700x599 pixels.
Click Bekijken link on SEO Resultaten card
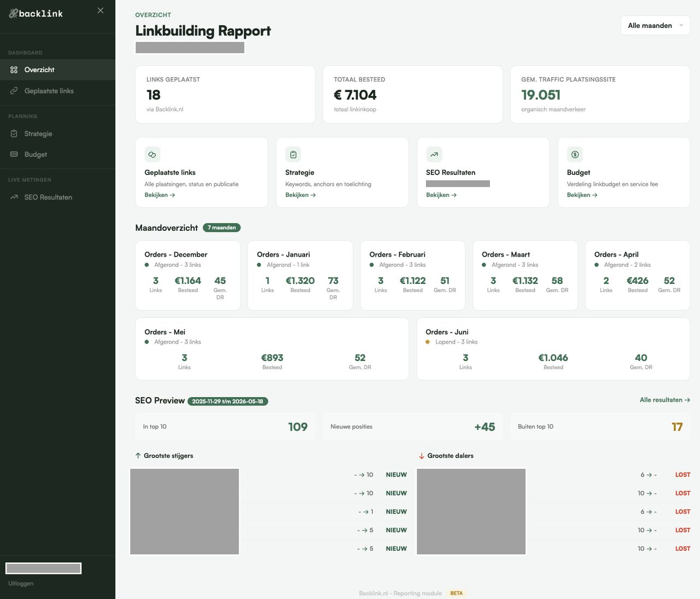441,195
